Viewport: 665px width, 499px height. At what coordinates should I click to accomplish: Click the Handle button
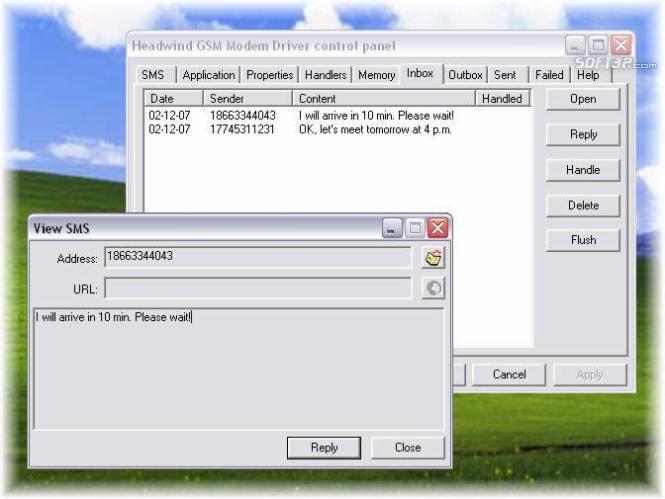(x=583, y=170)
